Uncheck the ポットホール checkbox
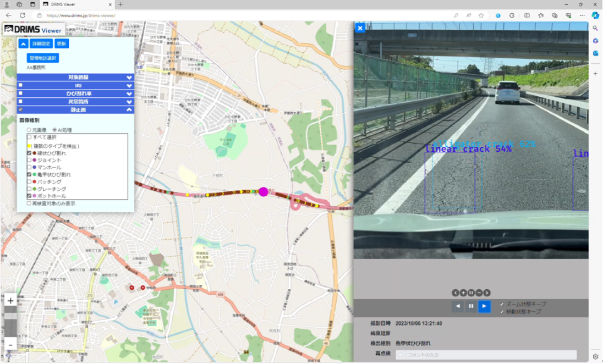 click(30, 196)
